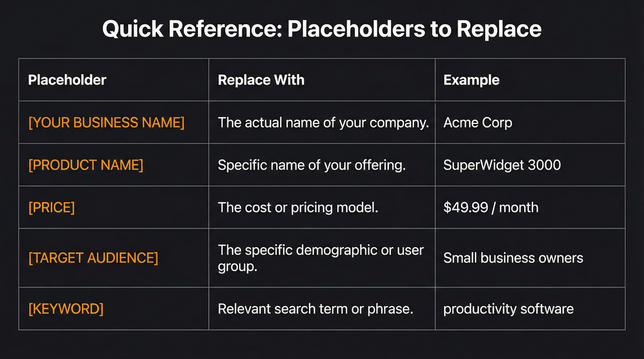Click the '$49.99 / month' example

[490, 207]
